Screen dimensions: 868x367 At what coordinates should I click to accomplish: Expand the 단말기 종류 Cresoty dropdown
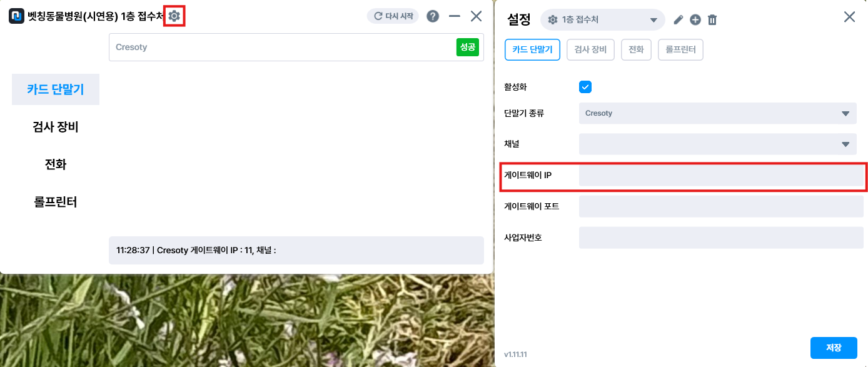(718, 113)
